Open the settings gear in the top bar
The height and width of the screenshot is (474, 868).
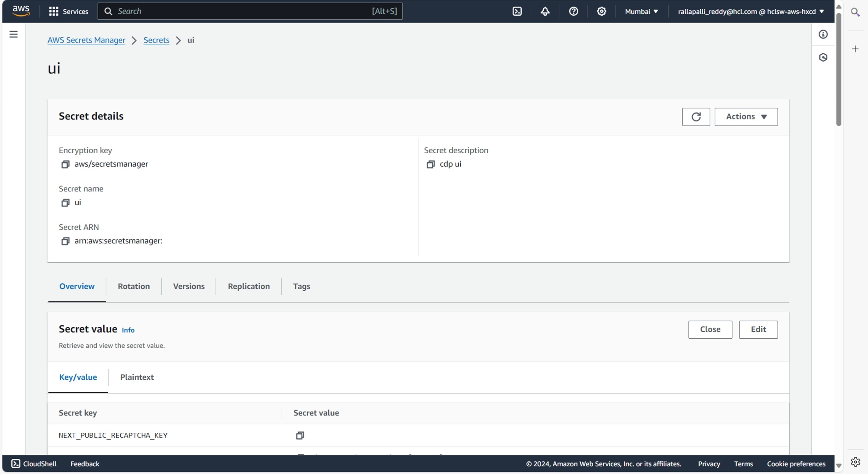602,11
